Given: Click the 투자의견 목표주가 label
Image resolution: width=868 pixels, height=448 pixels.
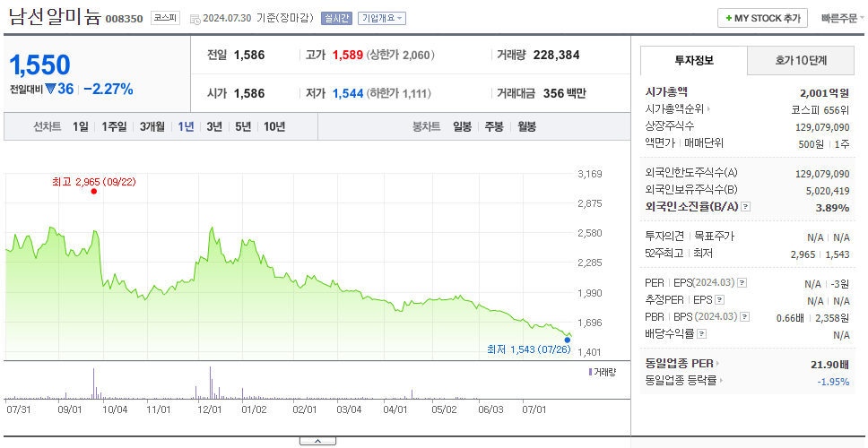Looking at the screenshot, I should point(690,237).
